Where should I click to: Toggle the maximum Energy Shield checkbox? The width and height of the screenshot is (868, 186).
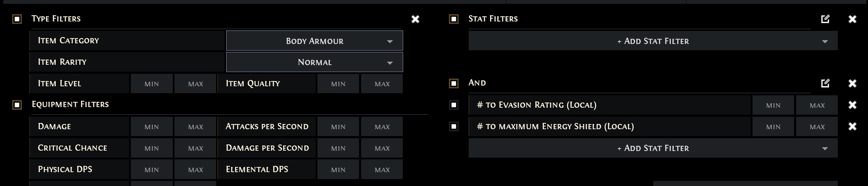[x=454, y=126]
